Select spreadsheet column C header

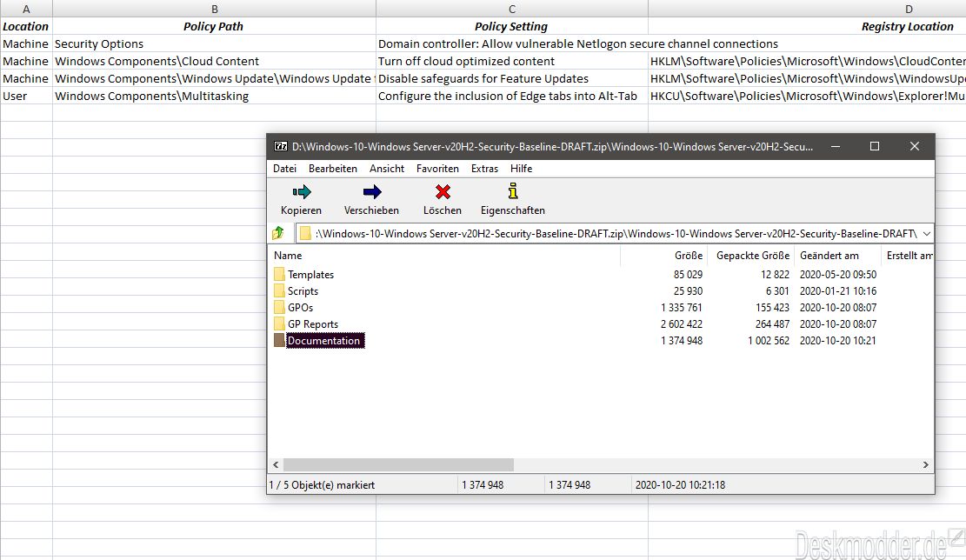pos(511,9)
